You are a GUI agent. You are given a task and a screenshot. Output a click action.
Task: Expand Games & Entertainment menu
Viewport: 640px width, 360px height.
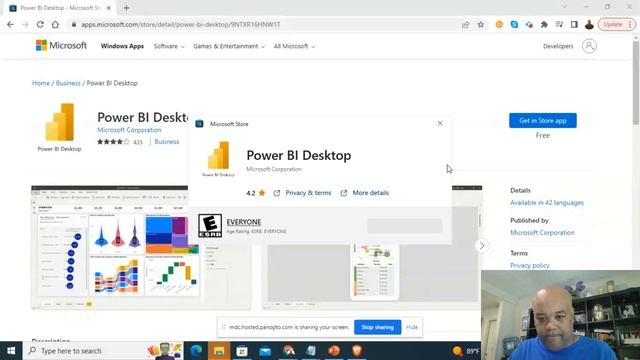[229, 46]
